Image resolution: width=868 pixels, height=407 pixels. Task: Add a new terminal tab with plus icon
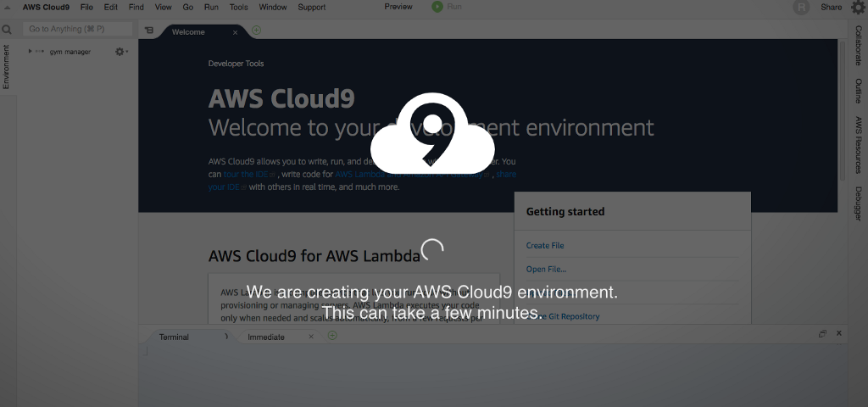[x=332, y=336]
